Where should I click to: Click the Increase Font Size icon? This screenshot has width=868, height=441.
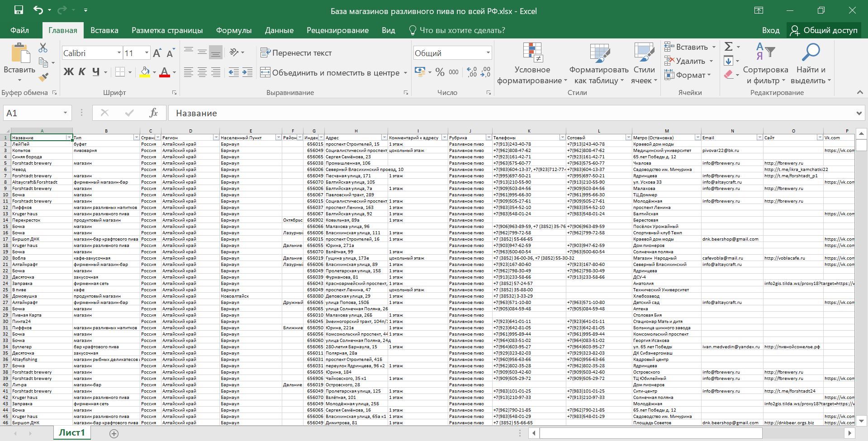coord(157,53)
